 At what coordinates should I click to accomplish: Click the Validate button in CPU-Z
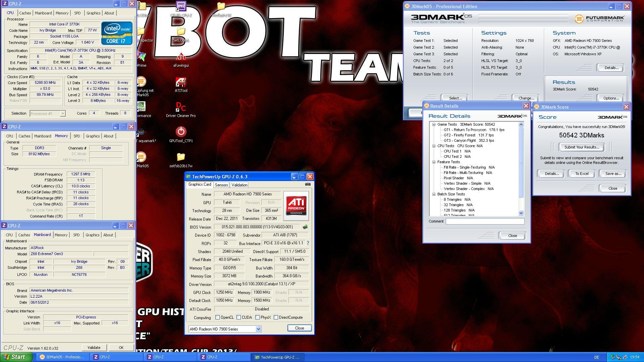click(x=94, y=348)
